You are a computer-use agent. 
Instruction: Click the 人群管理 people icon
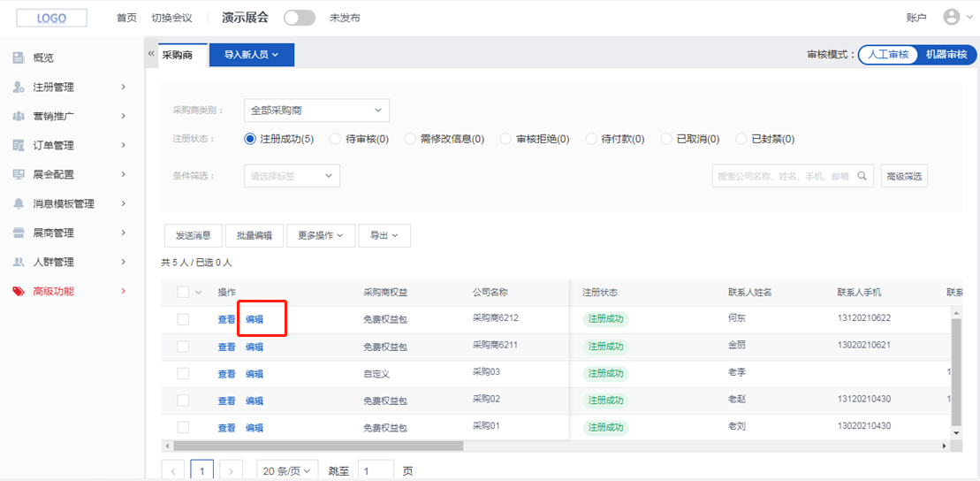tap(19, 262)
